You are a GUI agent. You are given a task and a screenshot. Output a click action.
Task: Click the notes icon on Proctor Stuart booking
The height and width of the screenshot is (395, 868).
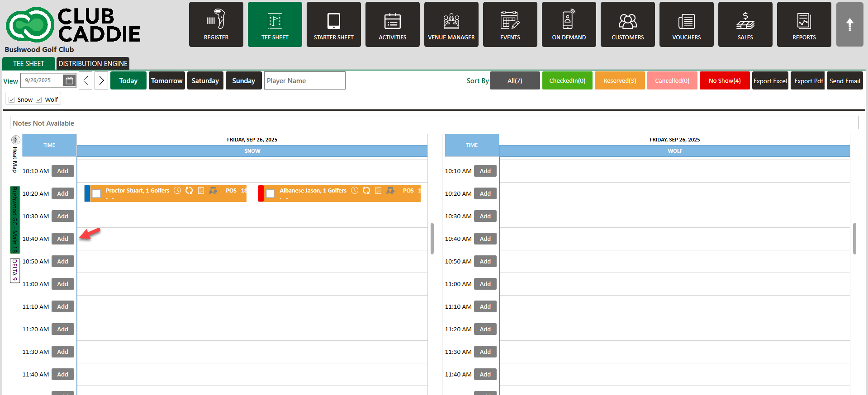(201, 191)
